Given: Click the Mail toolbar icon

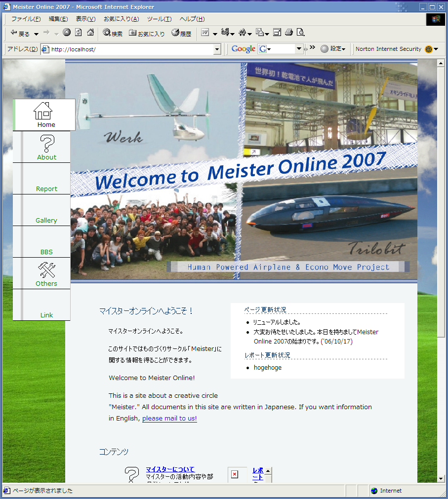Looking at the screenshot, I should coord(259,32).
